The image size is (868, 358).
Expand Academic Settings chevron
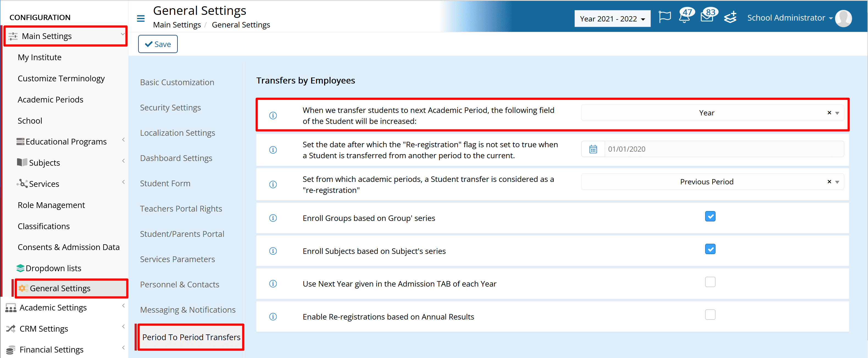[123, 306]
